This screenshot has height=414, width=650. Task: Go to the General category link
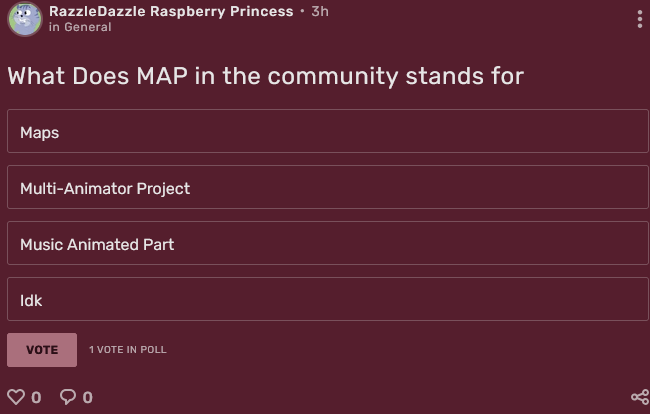click(x=88, y=27)
